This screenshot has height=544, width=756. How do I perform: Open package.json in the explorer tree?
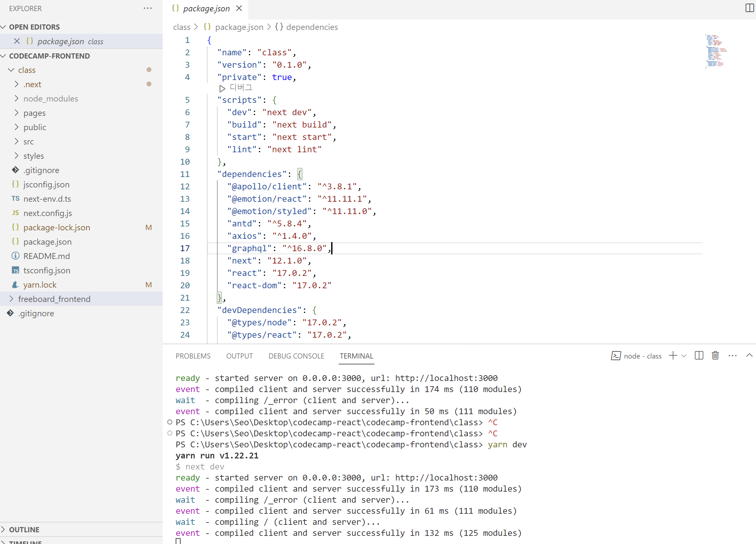(x=47, y=242)
